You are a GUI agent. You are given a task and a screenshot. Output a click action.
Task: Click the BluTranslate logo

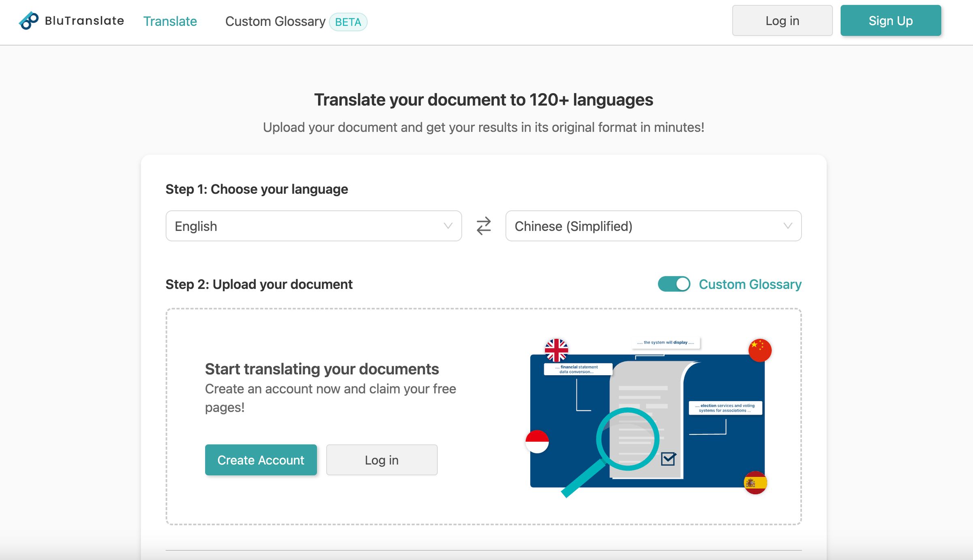[71, 21]
